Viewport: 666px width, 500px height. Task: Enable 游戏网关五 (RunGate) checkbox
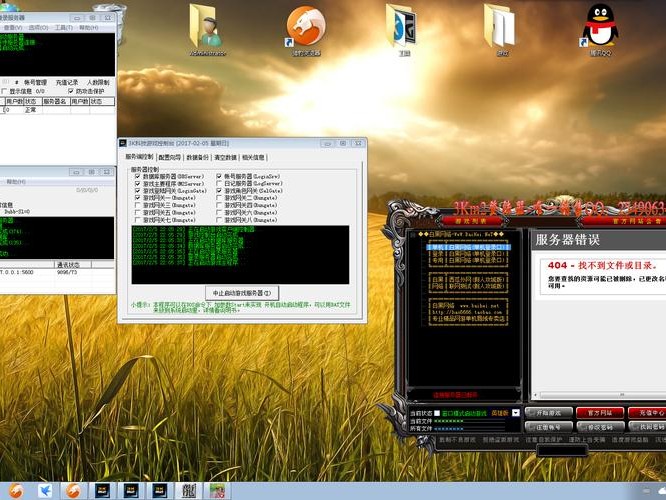tap(137, 212)
